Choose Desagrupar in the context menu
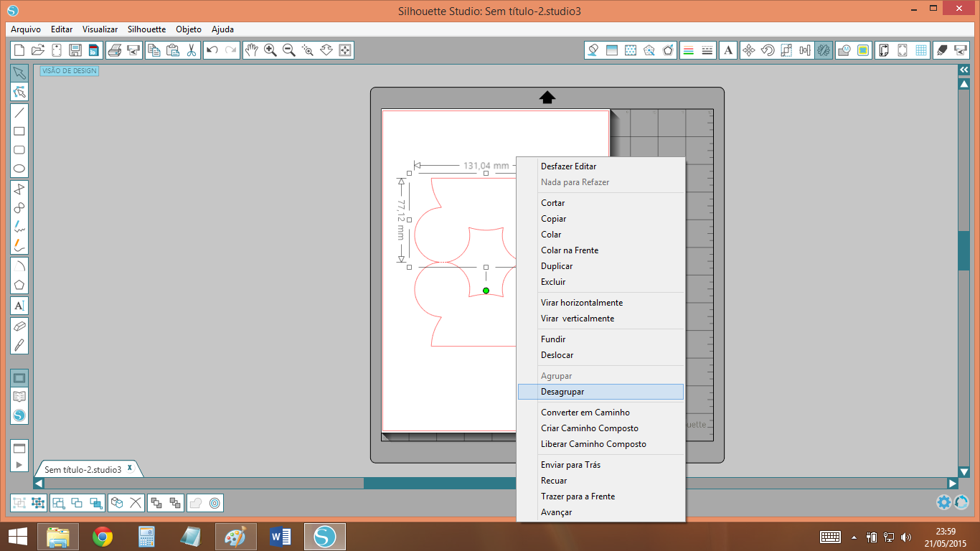This screenshot has height=551, width=980. tap(600, 392)
